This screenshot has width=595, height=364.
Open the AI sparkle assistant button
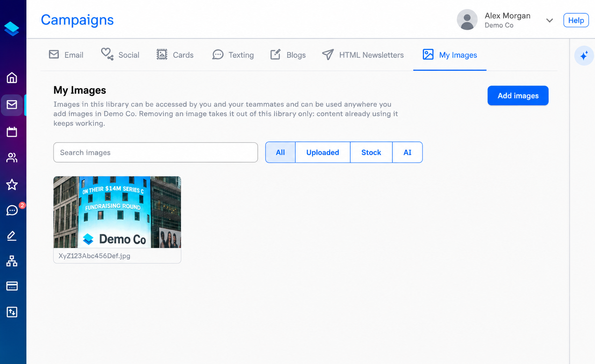coord(584,56)
